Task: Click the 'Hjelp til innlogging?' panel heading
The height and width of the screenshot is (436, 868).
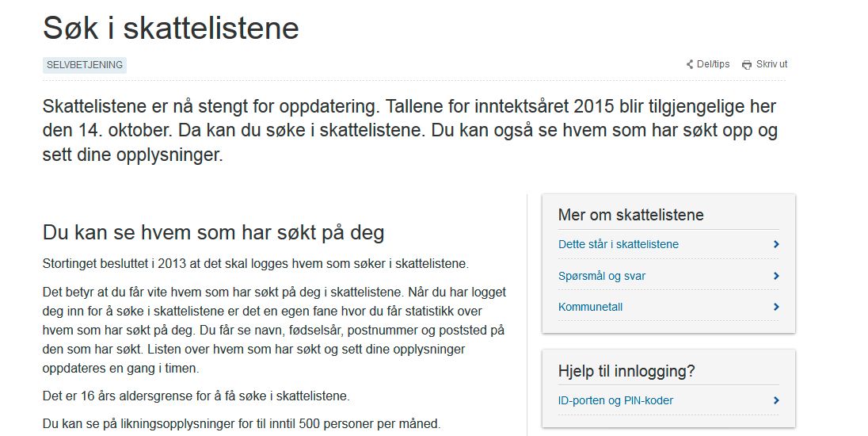Action: point(626,371)
